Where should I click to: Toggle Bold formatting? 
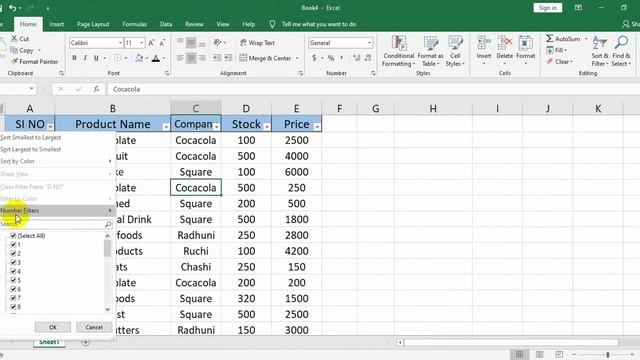pyautogui.click(x=74, y=58)
